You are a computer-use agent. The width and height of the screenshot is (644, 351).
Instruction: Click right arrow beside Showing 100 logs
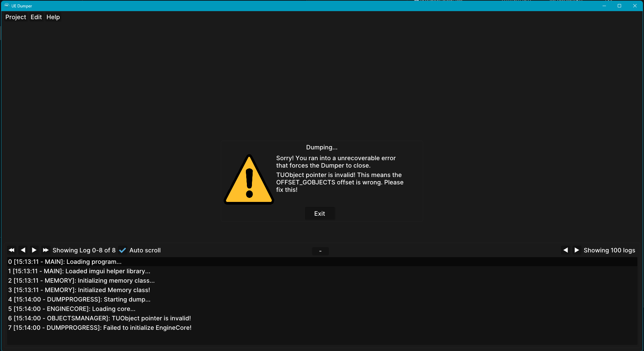(x=576, y=250)
